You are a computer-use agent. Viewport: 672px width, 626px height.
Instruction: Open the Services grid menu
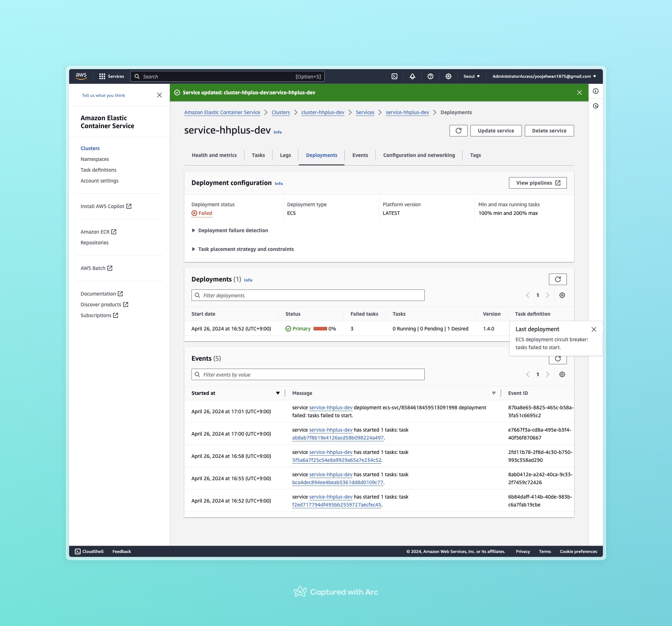point(112,76)
